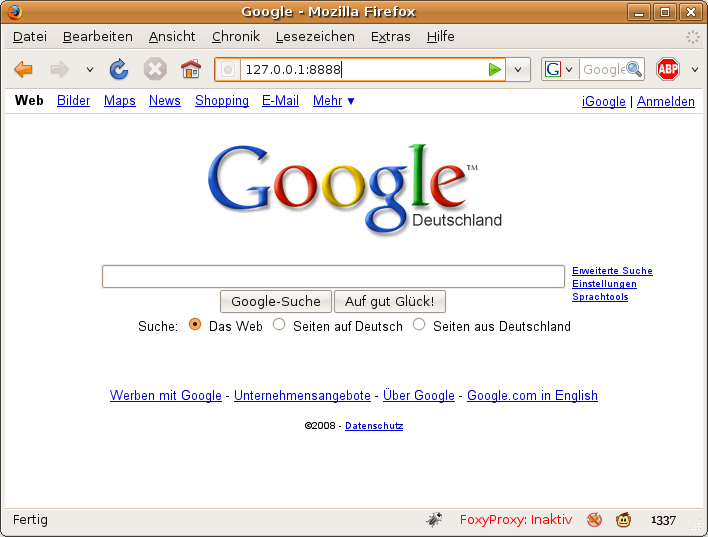The width and height of the screenshot is (708, 537).
Task: Maximize the Firefox window
Action: coord(665,12)
